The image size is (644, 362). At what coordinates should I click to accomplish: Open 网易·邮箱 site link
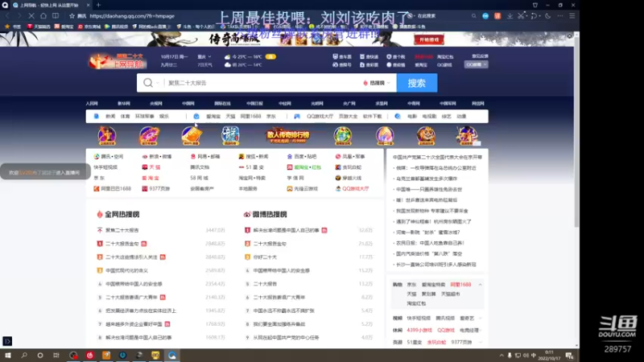pyautogui.click(x=205, y=156)
